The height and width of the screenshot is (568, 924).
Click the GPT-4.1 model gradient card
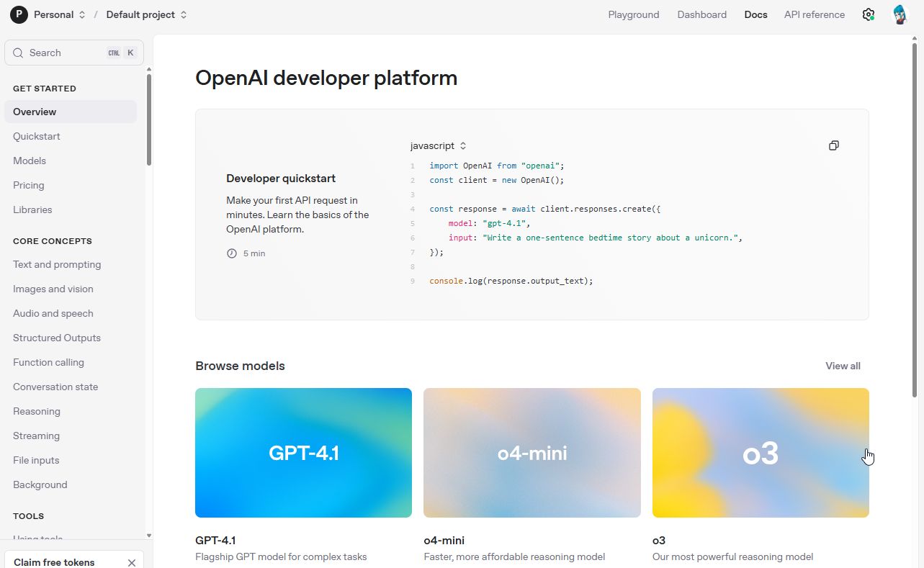coord(303,453)
